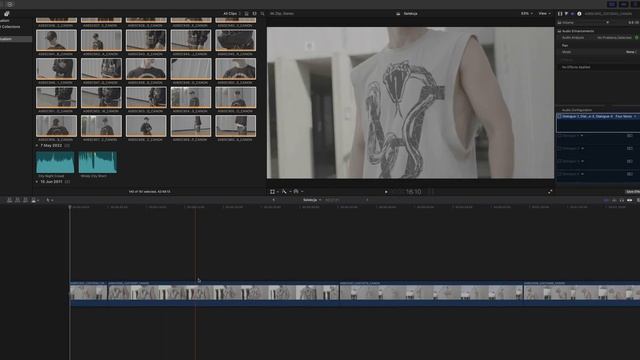Enable the first Dialogue channel checkbox
This screenshot has height=360, width=640.
click(x=559, y=136)
